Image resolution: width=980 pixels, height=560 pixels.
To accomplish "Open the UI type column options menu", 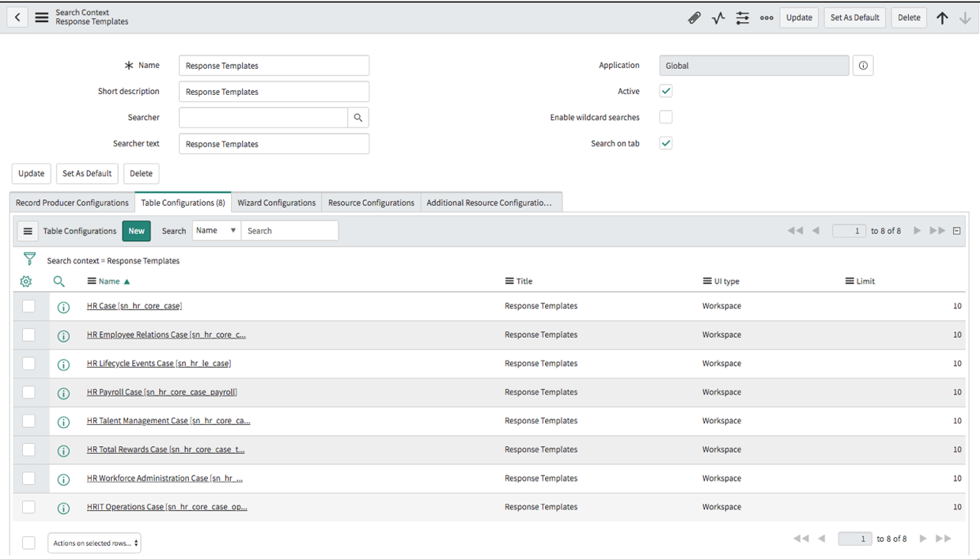I will [707, 282].
